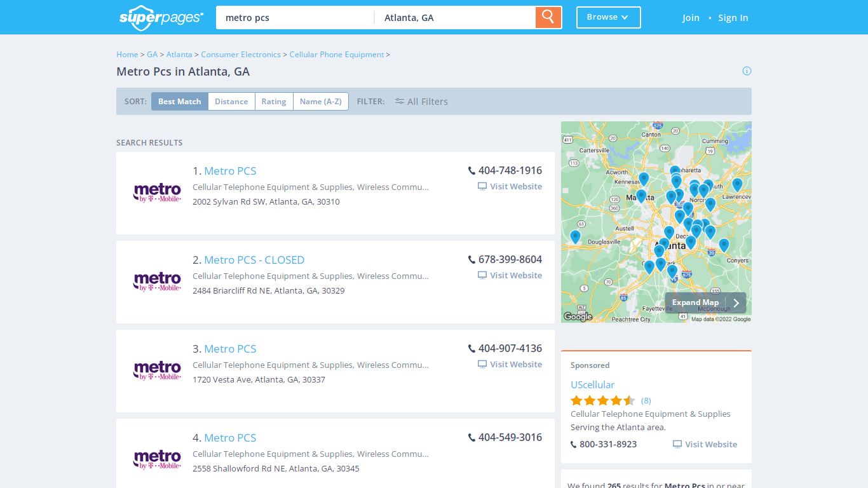The width and height of the screenshot is (868, 488).
Task: Call 404-907-4136 phone number
Action: [510, 348]
